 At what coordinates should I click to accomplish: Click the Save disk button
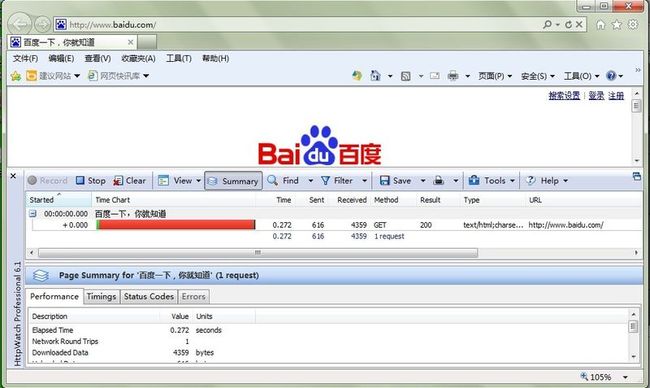[395, 181]
